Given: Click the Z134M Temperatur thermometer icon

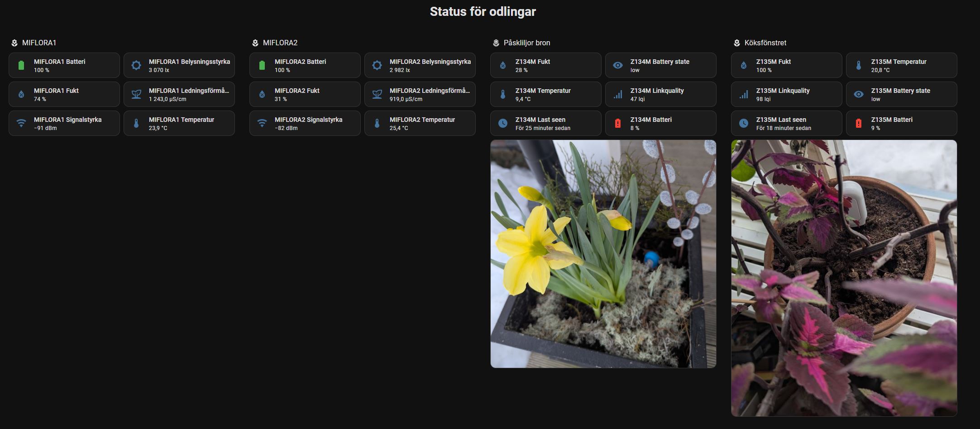Looking at the screenshot, I should pyautogui.click(x=503, y=94).
